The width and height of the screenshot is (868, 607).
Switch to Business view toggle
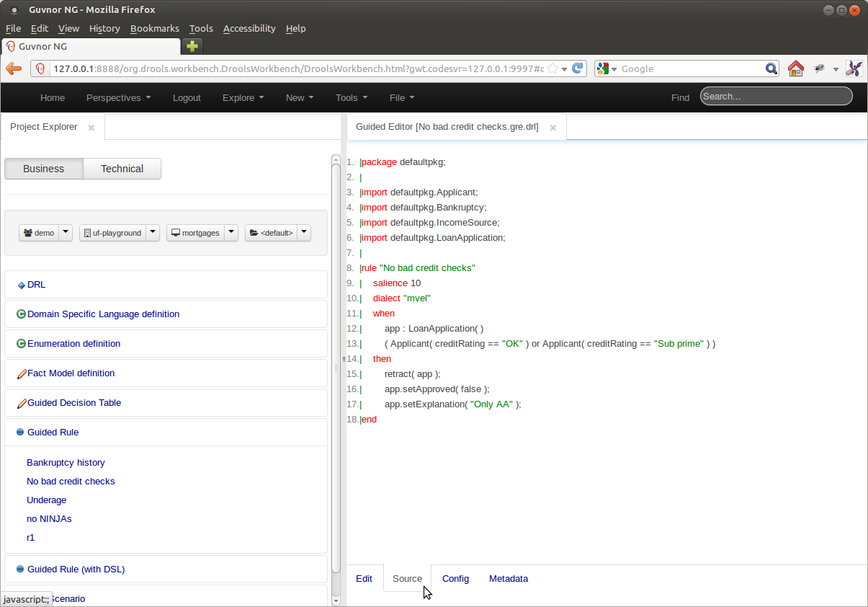pyautogui.click(x=44, y=169)
